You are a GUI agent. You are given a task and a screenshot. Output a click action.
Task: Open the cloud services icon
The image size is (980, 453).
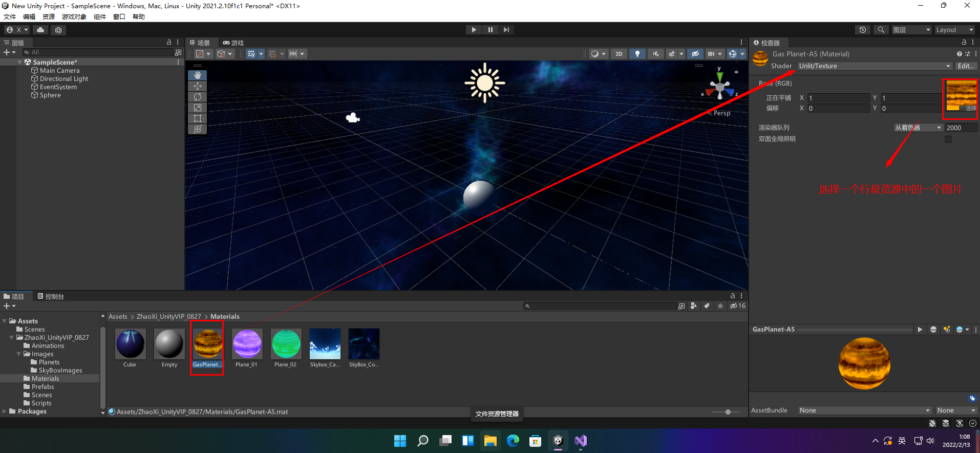pyautogui.click(x=40, y=30)
